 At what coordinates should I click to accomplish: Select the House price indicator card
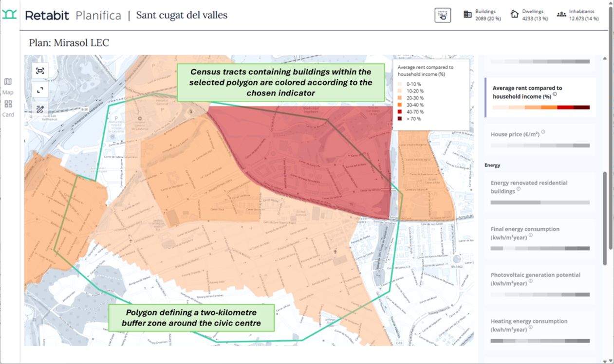pos(540,137)
